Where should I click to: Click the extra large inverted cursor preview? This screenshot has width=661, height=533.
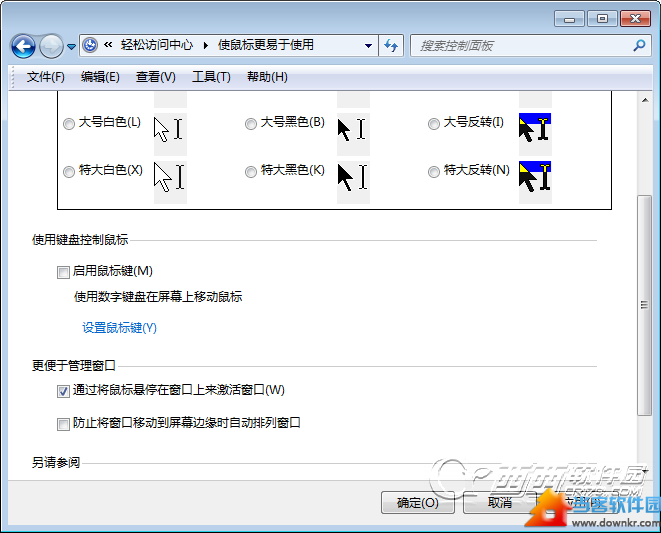(x=535, y=182)
